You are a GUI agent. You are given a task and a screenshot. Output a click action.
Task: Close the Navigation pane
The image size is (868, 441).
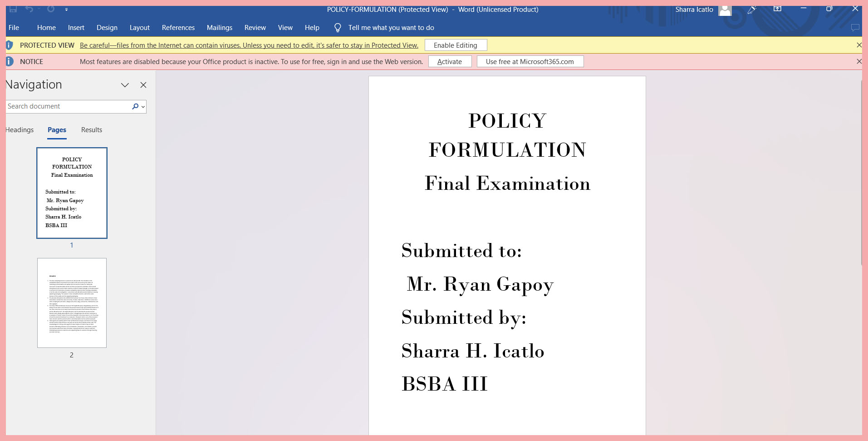click(x=143, y=85)
